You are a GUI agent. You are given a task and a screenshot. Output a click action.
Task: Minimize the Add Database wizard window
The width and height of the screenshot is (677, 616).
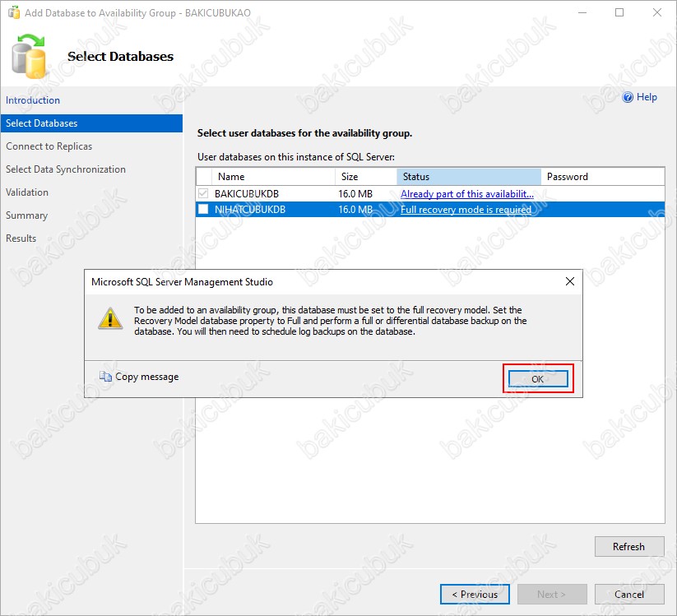point(582,12)
